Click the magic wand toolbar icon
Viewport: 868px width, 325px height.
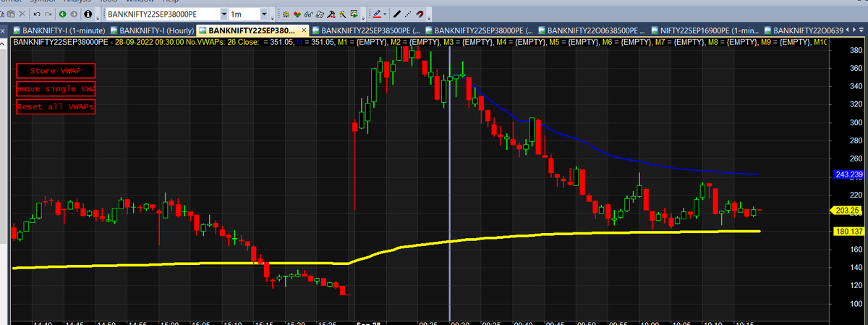pyautogui.click(x=341, y=14)
